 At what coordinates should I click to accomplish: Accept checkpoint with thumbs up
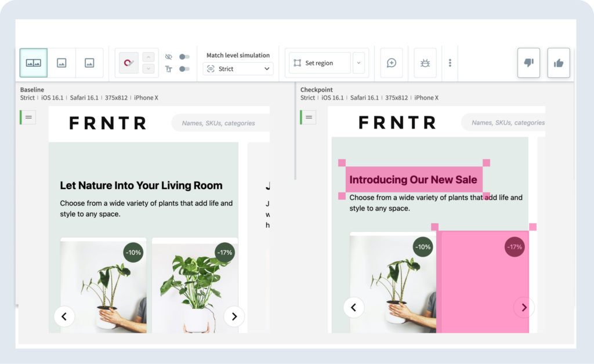[558, 63]
